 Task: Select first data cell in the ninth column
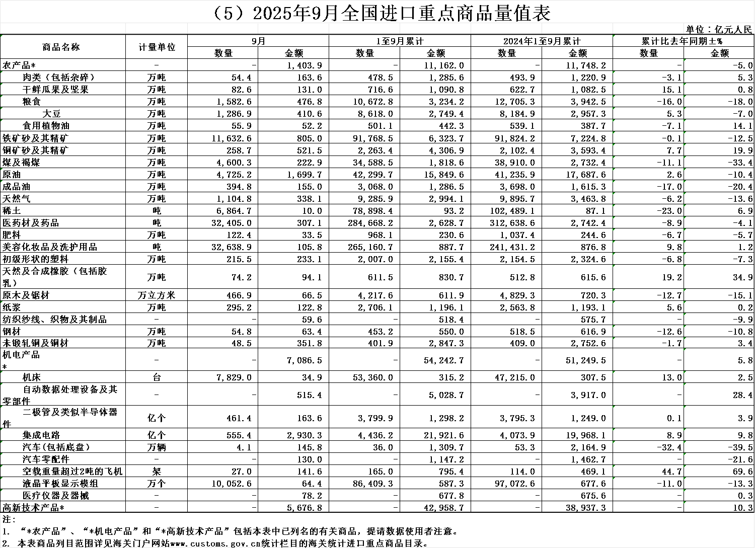pos(648,40)
